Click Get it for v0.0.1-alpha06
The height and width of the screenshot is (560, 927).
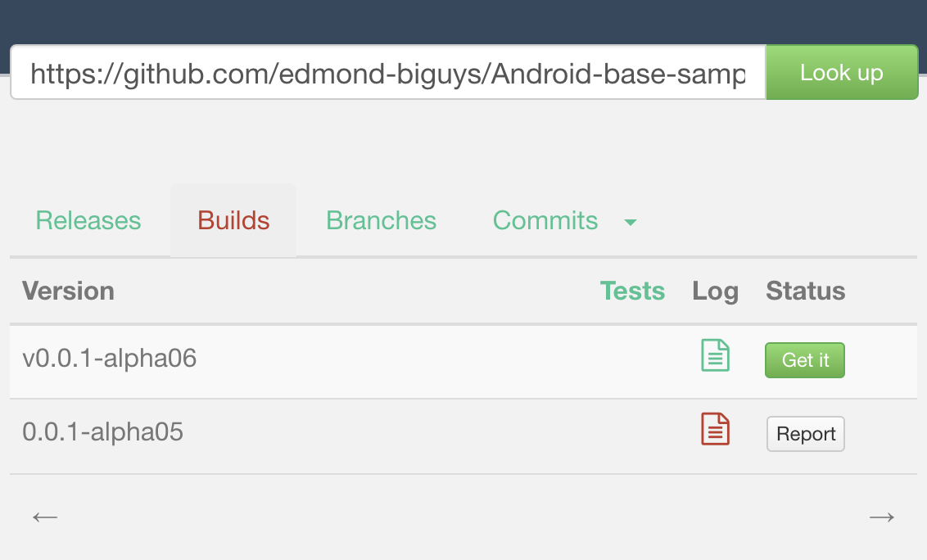(x=805, y=360)
